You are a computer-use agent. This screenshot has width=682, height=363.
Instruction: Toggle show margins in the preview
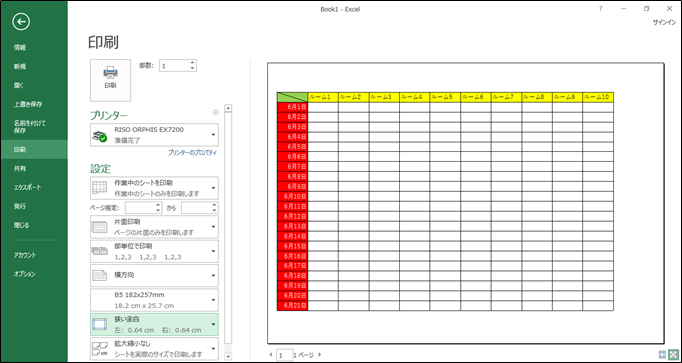pos(662,354)
